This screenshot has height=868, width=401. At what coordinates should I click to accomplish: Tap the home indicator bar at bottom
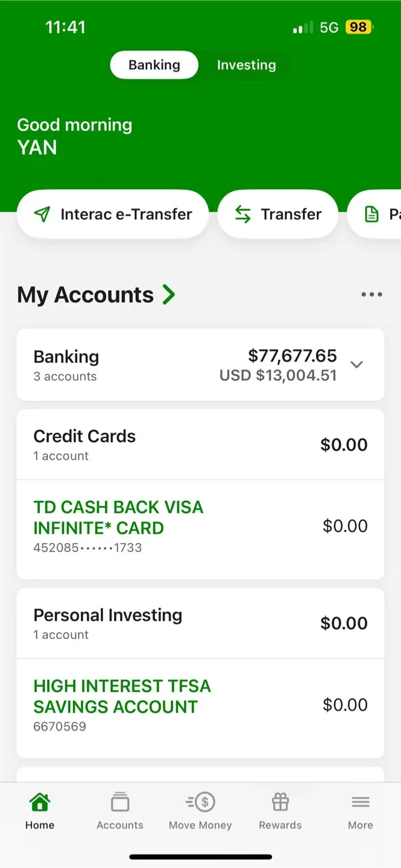pyautogui.click(x=201, y=857)
